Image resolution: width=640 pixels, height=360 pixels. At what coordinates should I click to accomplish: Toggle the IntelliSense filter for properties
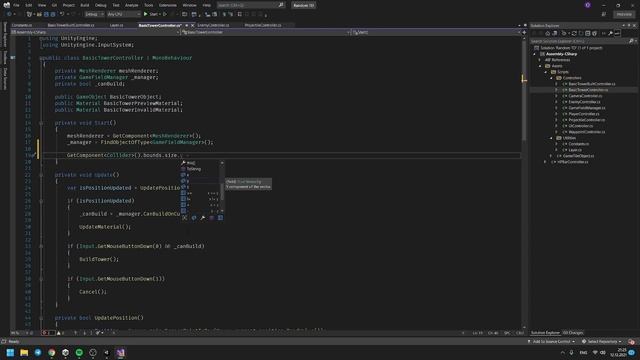pyautogui.click(x=203, y=218)
